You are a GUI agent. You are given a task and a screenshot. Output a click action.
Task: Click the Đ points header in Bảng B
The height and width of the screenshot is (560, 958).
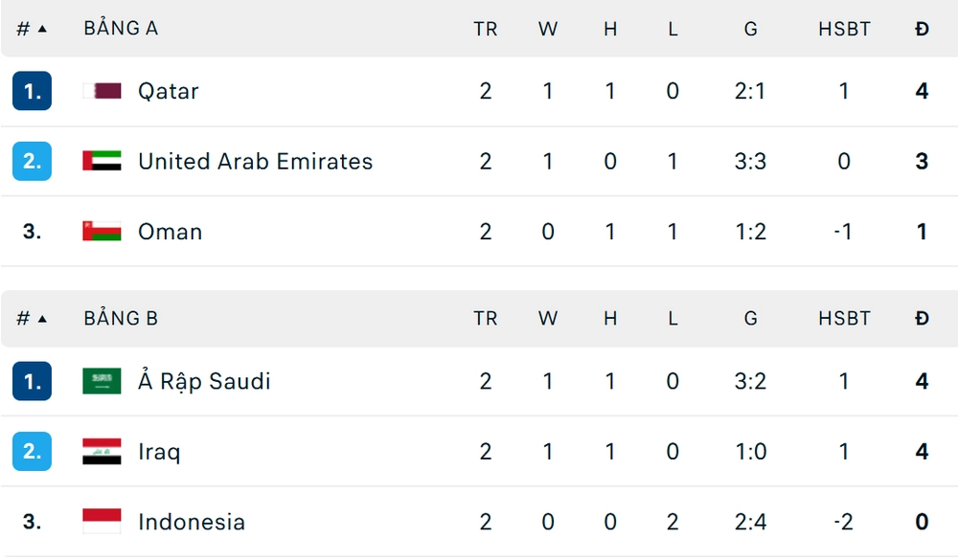coord(922,319)
